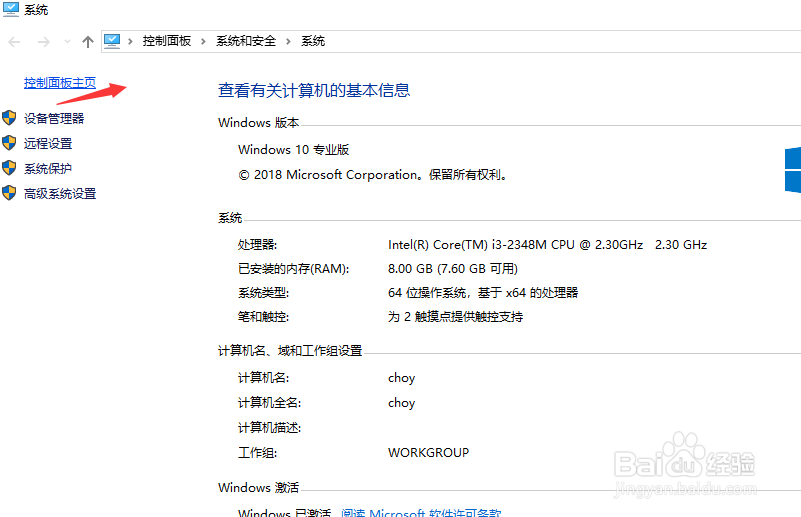Click shield icon beside 系统保护
This screenshot has width=801, height=517.
[x=9, y=168]
